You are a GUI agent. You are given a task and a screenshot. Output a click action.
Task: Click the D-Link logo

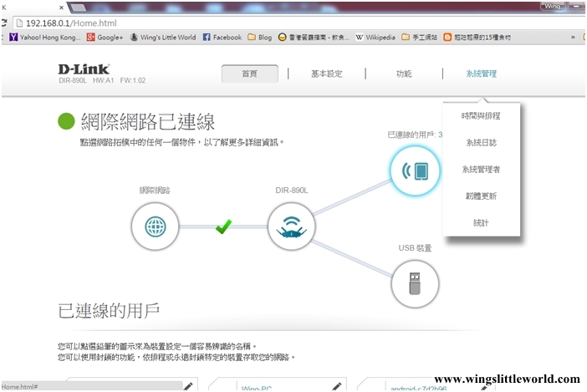pos(84,69)
